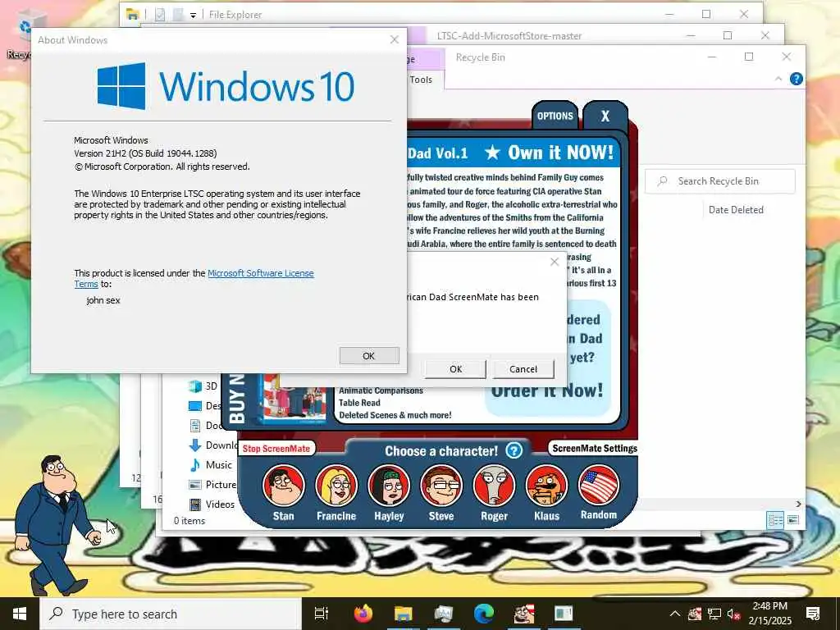840x630 pixels.
Task: Switch to large icons view
Action: tap(793, 519)
